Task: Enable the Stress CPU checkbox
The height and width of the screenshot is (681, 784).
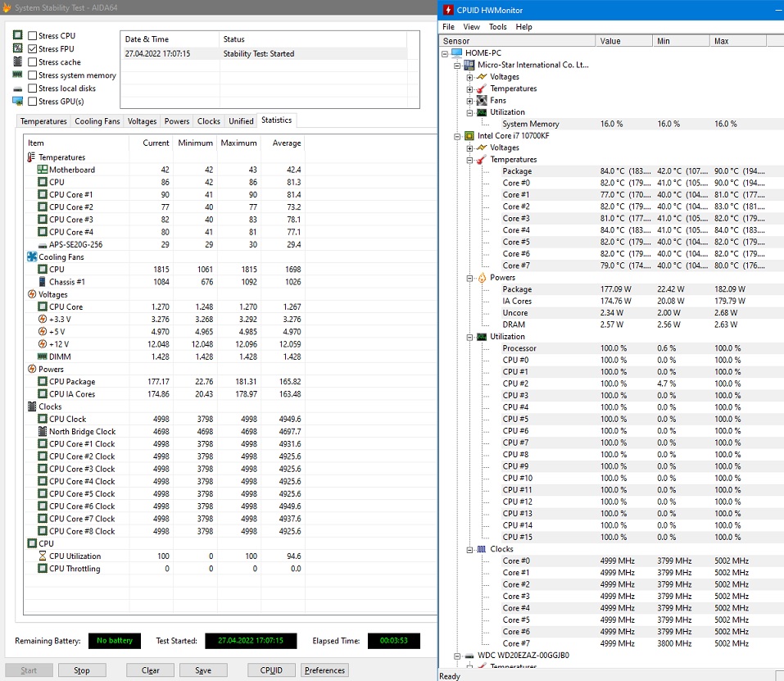Action: coord(33,35)
